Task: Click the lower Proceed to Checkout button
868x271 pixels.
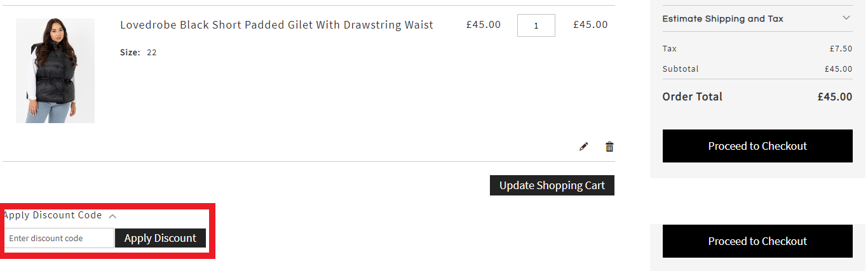Action: [x=757, y=241]
